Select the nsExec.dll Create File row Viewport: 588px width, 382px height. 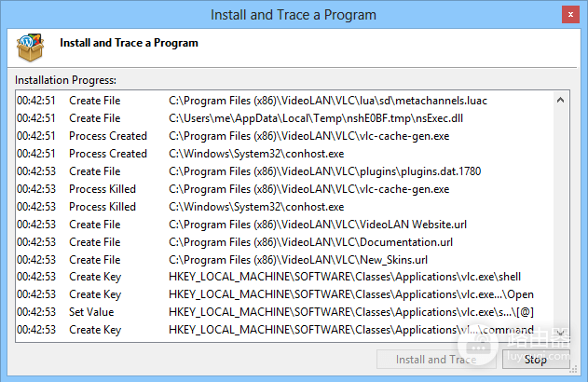[x=284, y=118]
